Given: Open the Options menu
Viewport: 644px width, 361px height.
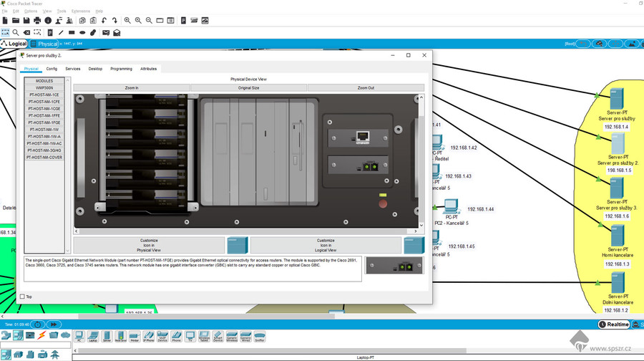Looking at the screenshot, I should pyautogui.click(x=30, y=11).
